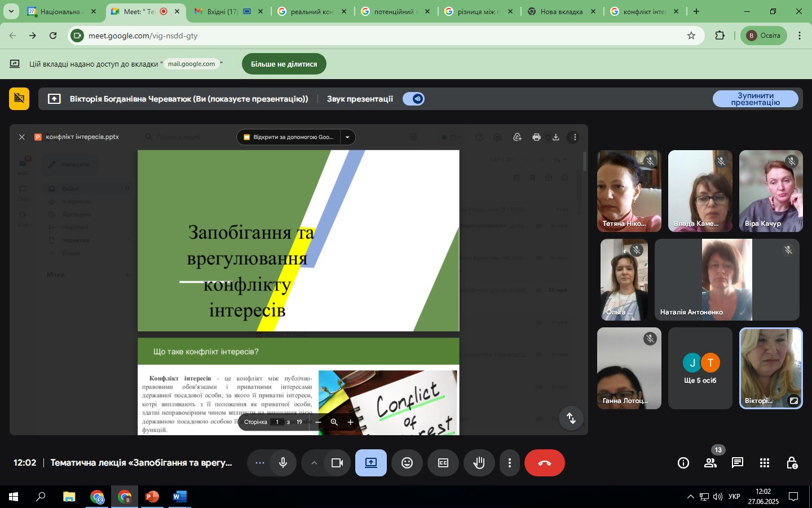
Task: Open host controls lock icon
Action: 792,463
